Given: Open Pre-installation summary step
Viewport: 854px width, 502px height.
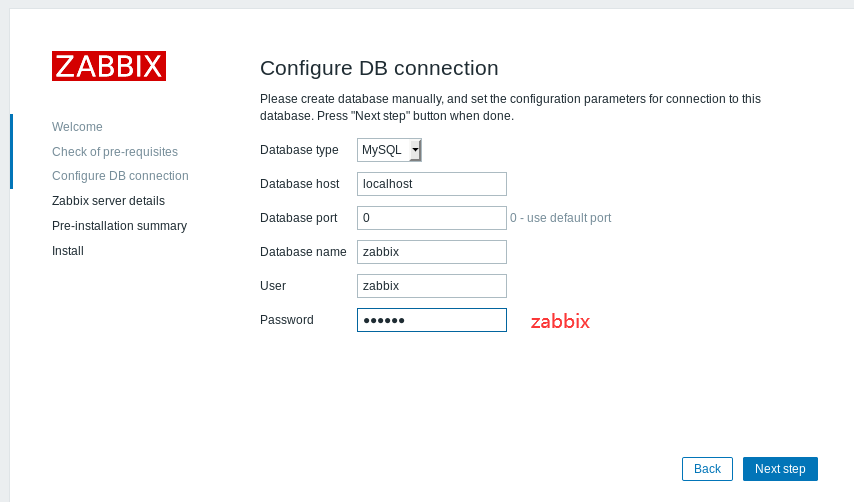Looking at the screenshot, I should click(x=119, y=226).
